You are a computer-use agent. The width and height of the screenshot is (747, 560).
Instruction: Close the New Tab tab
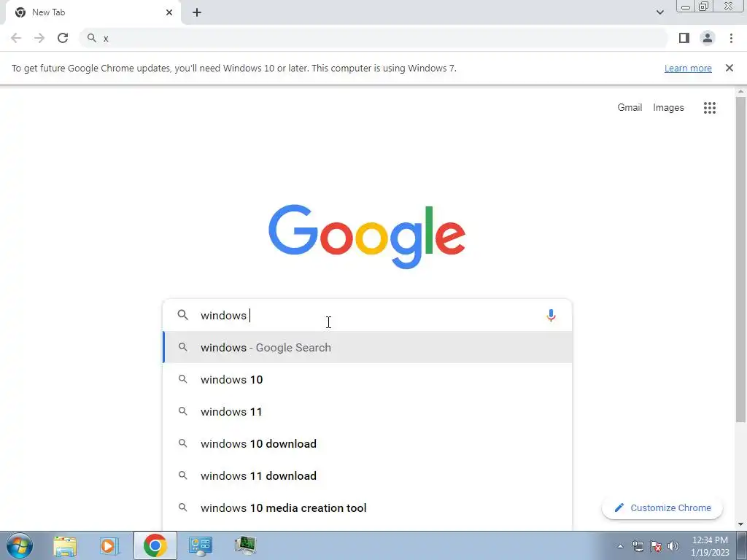coord(169,12)
